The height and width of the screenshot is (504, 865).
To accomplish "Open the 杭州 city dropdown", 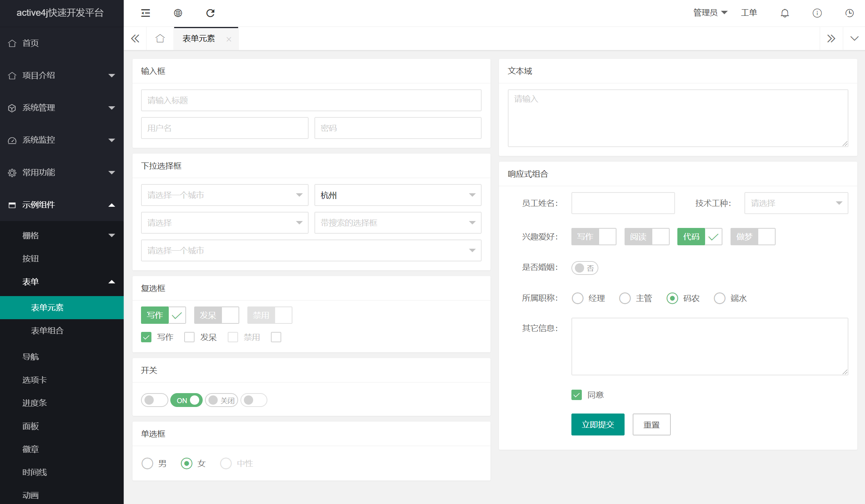I will [x=398, y=195].
